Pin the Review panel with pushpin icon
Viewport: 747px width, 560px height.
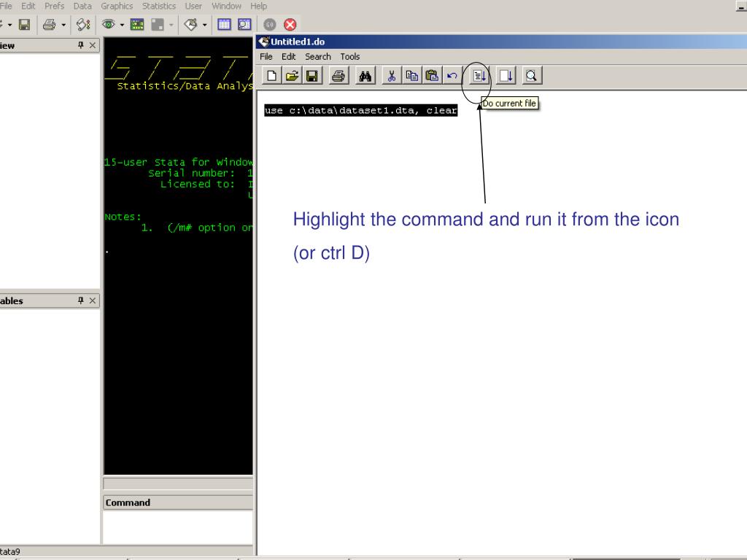pyautogui.click(x=80, y=45)
